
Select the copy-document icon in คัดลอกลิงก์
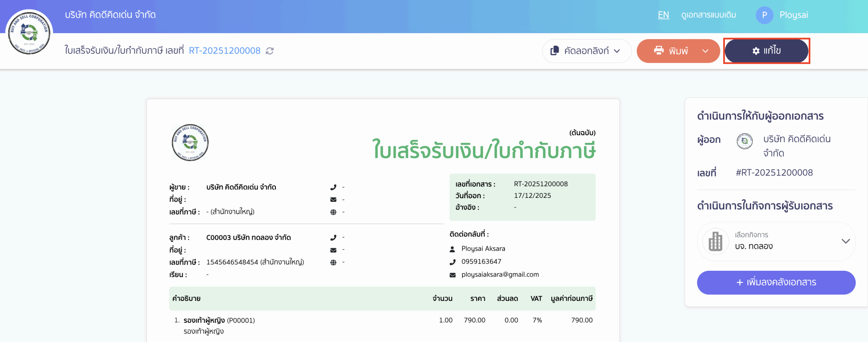pos(555,51)
